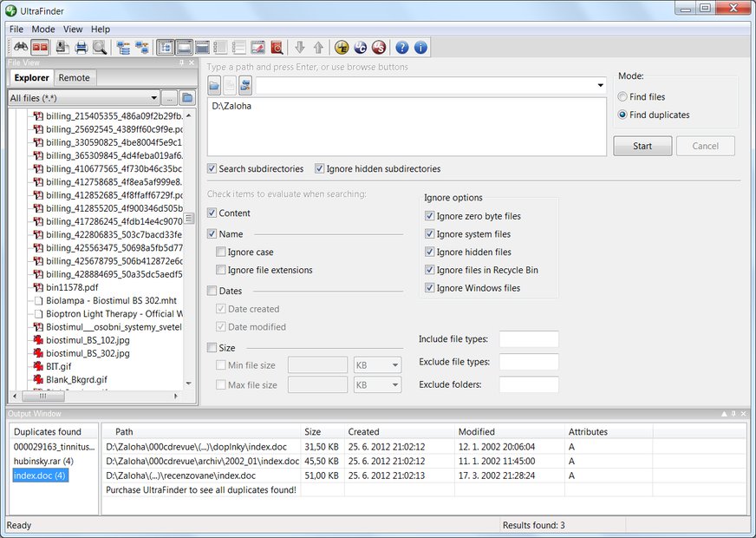Viewport: 756px width, 538px height.
Task: Enable the Ignore case checkbox
Action: [222, 253]
